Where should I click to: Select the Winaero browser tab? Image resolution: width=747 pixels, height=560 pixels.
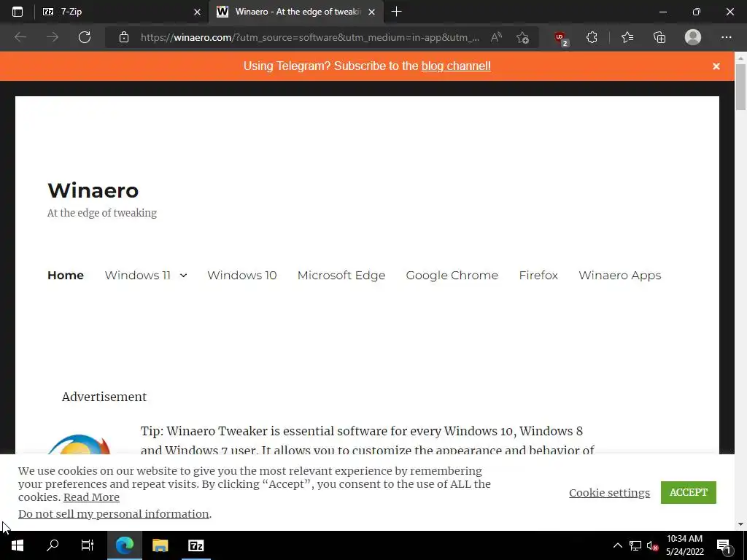(296, 12)
